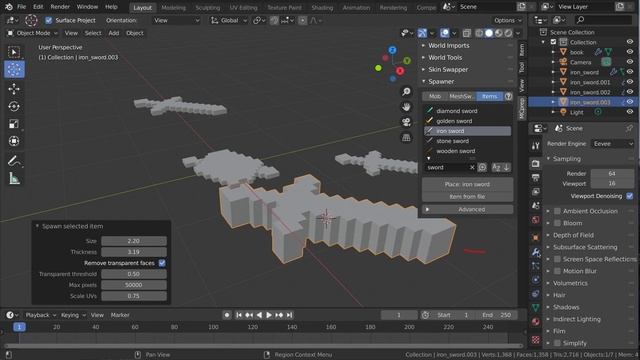Open the Render properties tab icon
Image resolution: width=640 pixels, height=360 pixels.
coord(536,164)
